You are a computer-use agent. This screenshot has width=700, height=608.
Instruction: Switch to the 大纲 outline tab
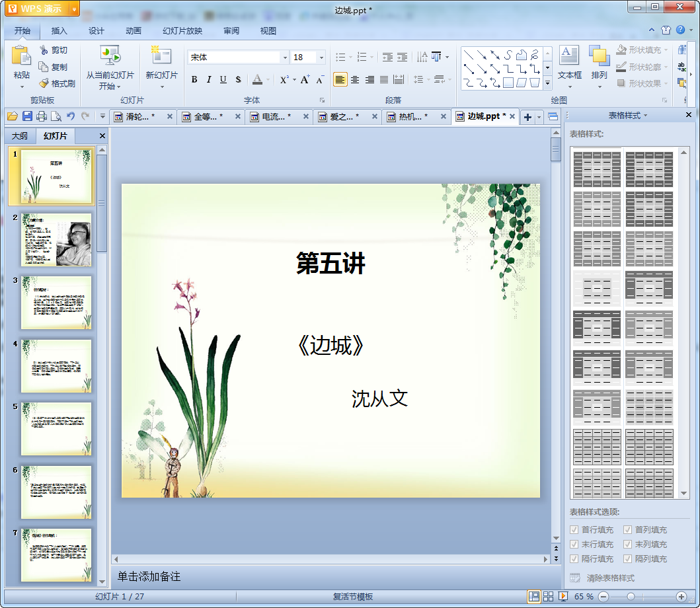tap(20, 136)
